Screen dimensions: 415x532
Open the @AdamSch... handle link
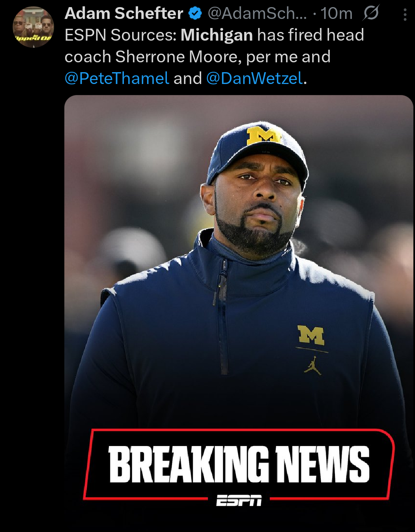[x=257, y=13]
